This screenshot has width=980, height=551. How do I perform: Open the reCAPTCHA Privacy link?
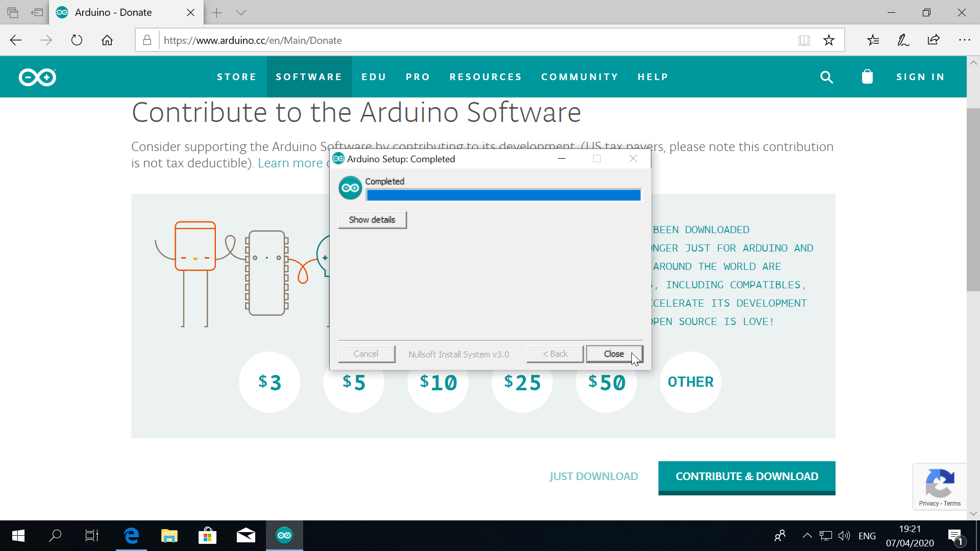[x=928, y=504]
